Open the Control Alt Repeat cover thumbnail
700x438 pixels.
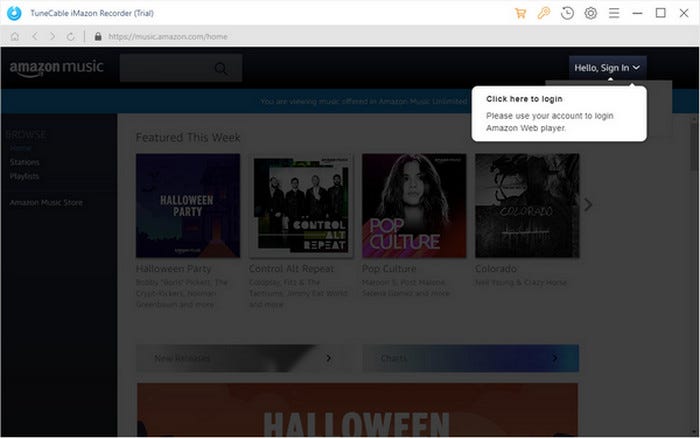(301, 205)
